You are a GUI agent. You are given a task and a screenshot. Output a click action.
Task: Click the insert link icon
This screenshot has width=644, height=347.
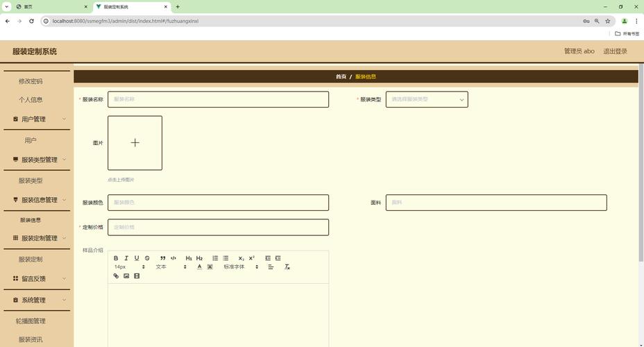click(116, 276)
